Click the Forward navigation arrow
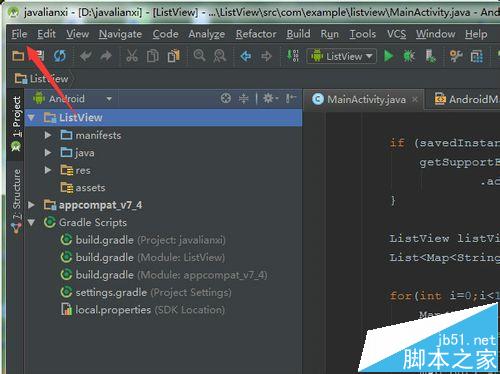The height and width of the screenshot is (374, 500). click(266, 56)
